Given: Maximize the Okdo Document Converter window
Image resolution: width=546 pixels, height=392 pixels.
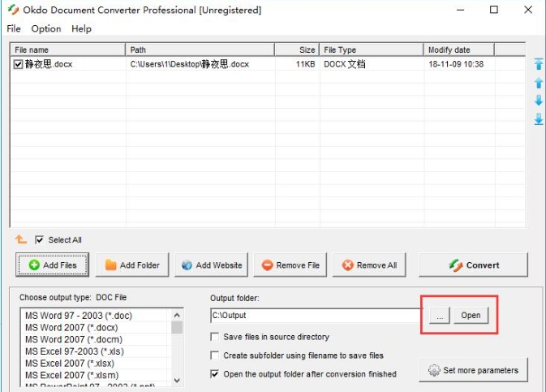Looking at the screenshot, I should [x=494, y=10].
